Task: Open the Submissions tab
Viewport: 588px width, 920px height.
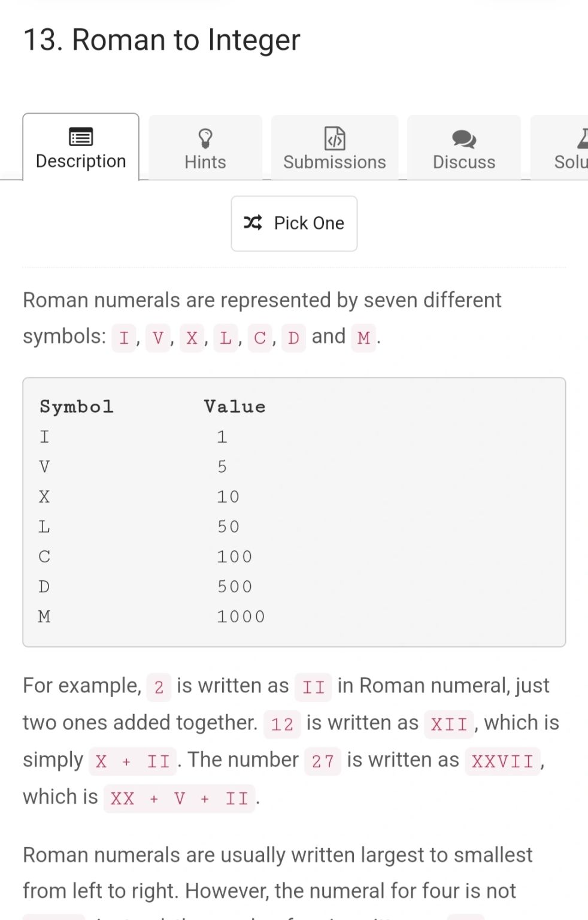Action: (335, 147)
